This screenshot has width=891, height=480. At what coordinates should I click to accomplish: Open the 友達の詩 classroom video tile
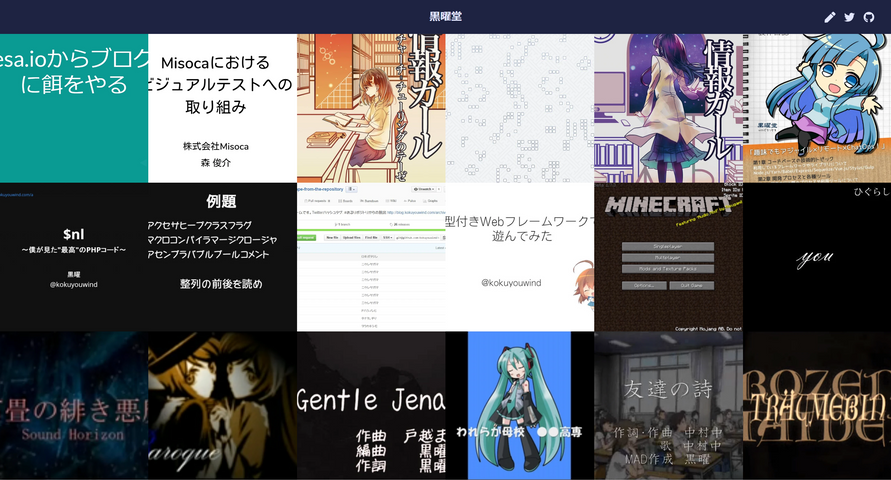pyautogui.click(x=668, y=406)
